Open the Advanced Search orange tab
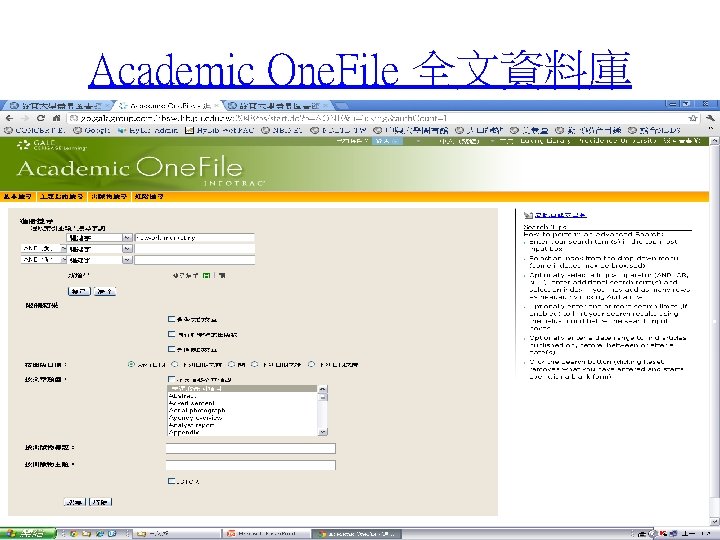This screenshot has width=720, height=540. click(x=149, y=197)
